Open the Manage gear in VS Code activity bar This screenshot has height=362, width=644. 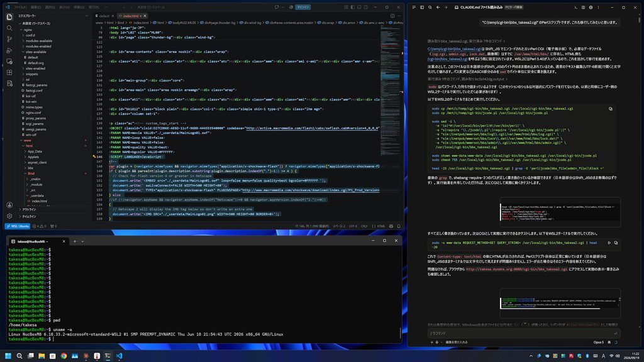[x=9, y=216]
